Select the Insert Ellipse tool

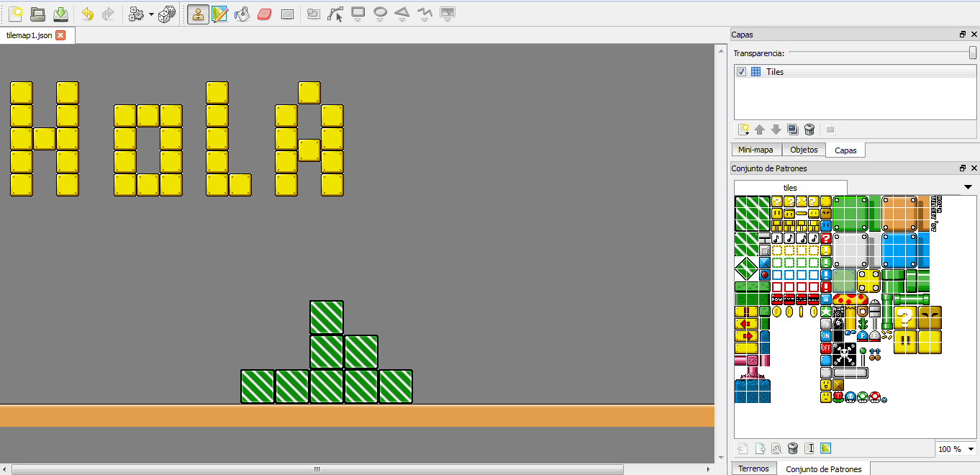(380, 14)
